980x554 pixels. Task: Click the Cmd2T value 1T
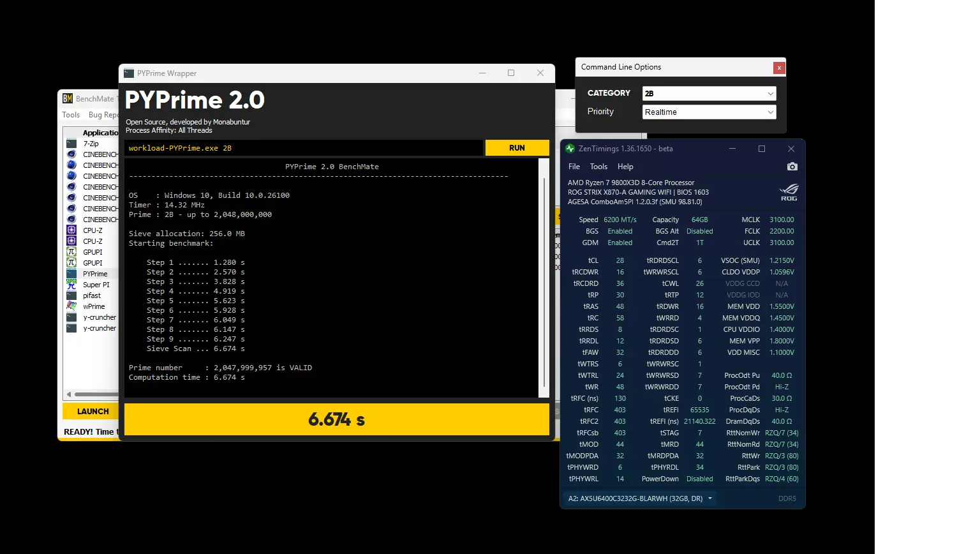(x=700, y=243)
